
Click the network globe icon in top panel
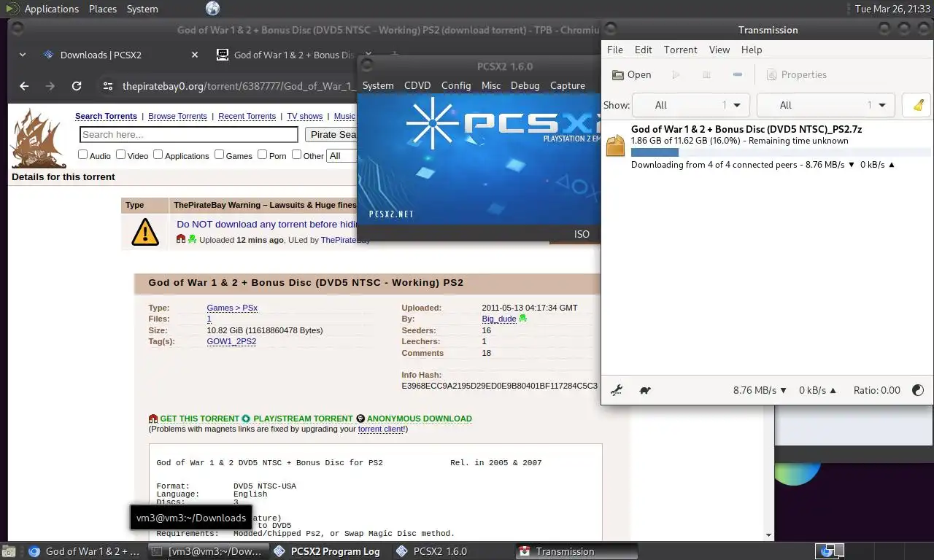[x=212, y=9]
